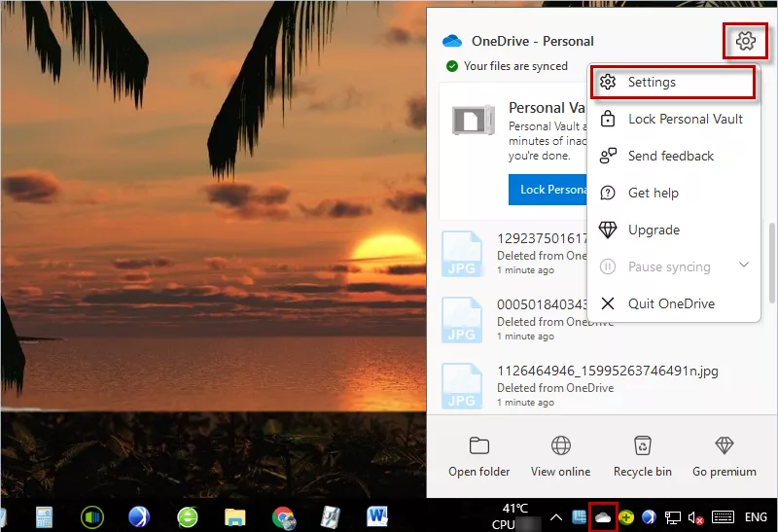Open the OneDrive gear settings icon
This screenshot has width=778, height=532.
click(x=745, y=41)
